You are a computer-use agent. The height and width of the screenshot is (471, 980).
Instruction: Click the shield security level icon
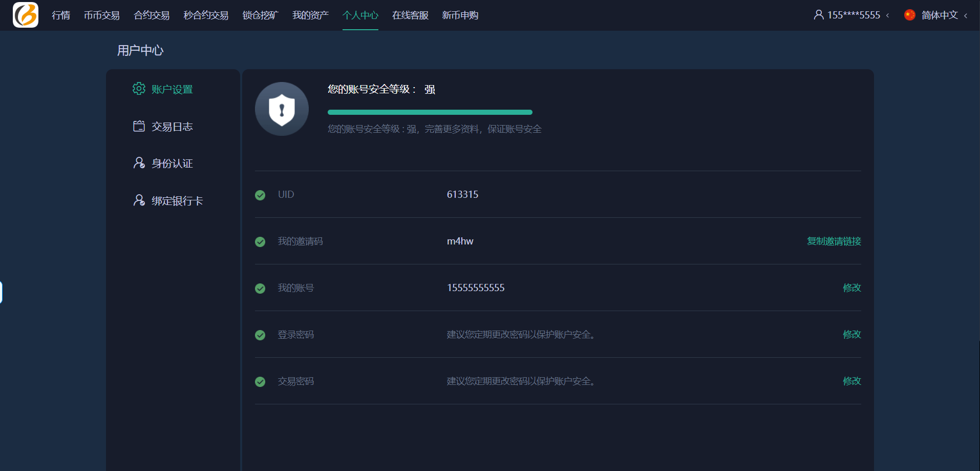(282, 109)
